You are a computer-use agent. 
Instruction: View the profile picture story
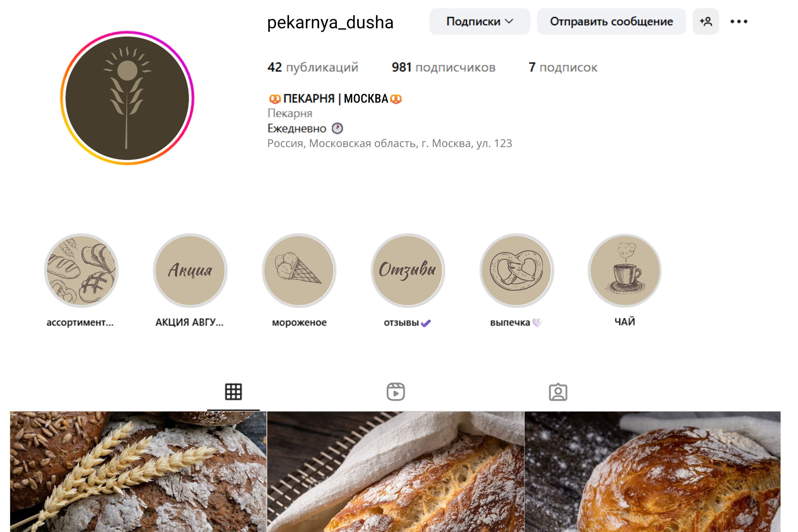tap(127, 98)
